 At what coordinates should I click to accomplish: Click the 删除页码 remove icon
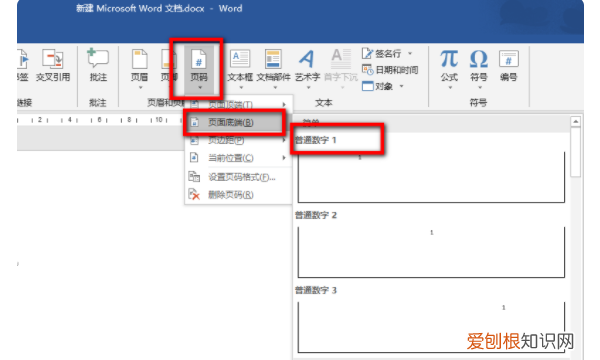click(194, 194)
